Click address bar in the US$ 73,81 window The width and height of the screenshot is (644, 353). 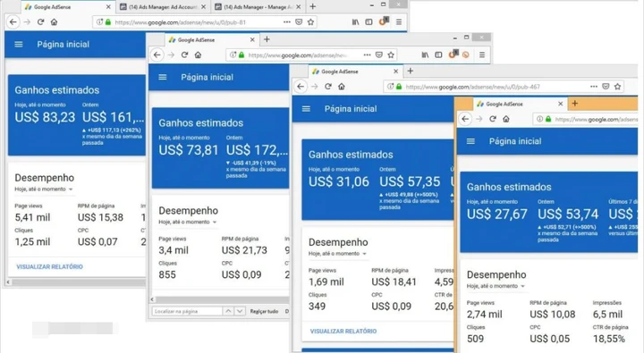coord(312,55)
